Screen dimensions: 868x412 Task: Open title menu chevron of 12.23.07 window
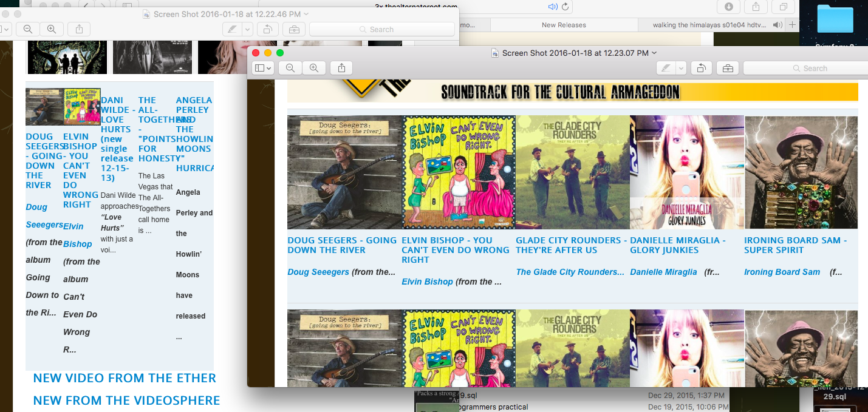coord(654,53)
